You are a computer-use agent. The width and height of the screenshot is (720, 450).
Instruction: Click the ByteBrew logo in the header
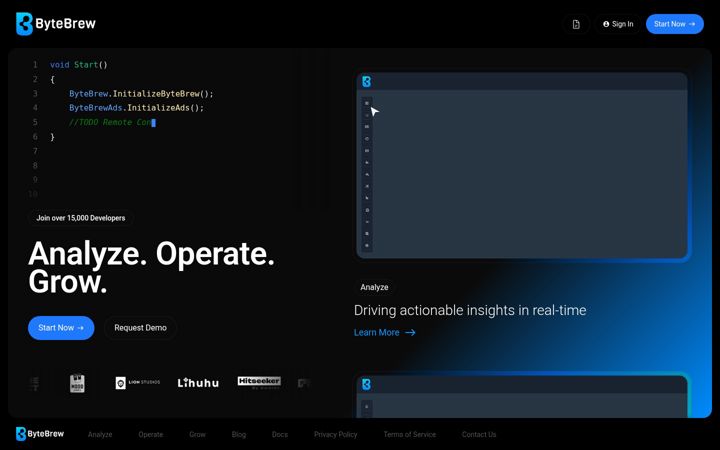tap(56, 23)
